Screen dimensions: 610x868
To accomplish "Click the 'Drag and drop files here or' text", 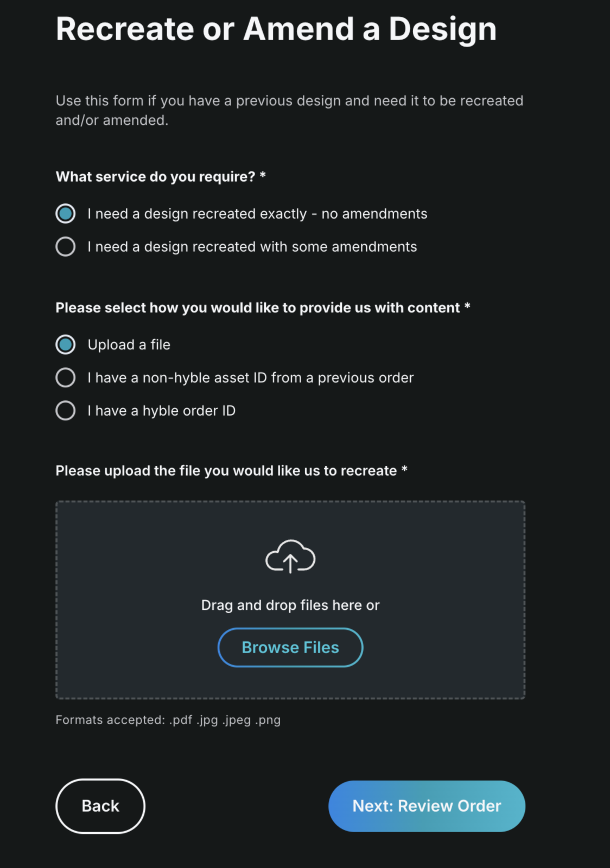I will coord(290,605).
